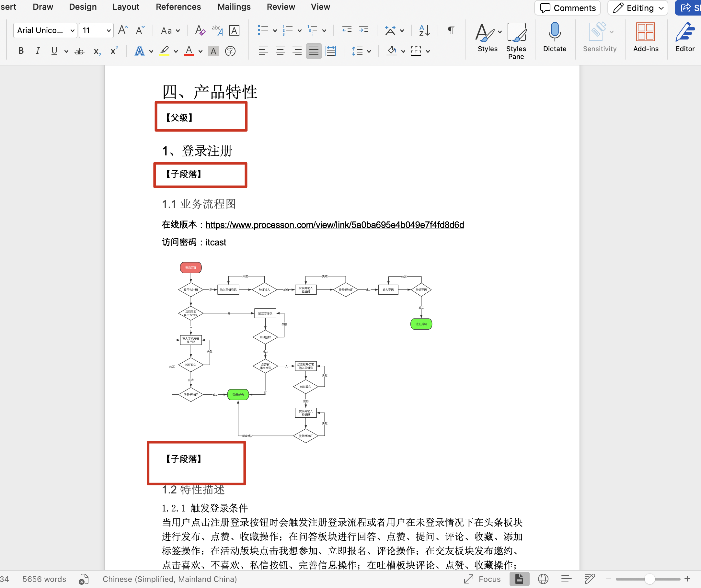
Task: Expand the font size dropdown
Action: [x=109, y=31]
